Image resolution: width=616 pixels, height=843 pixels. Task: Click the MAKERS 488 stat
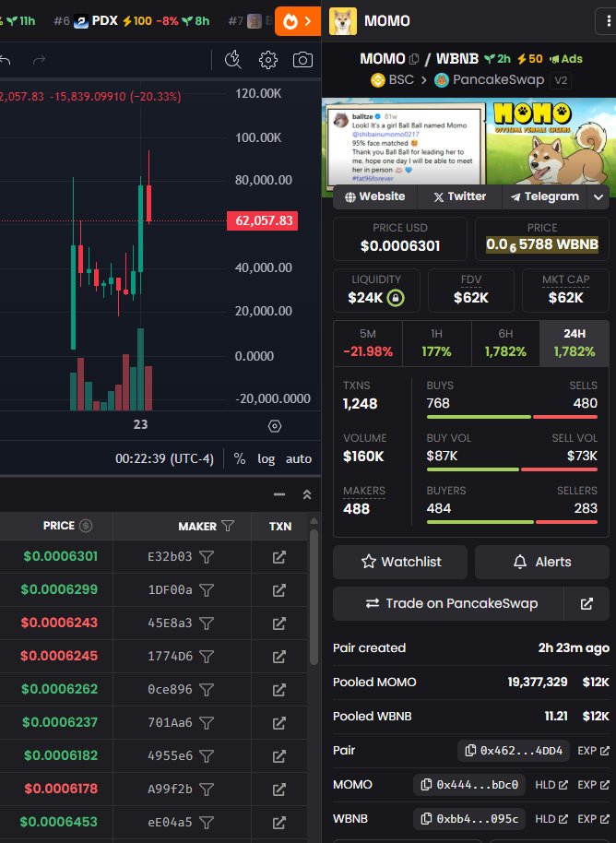(364, 501)
